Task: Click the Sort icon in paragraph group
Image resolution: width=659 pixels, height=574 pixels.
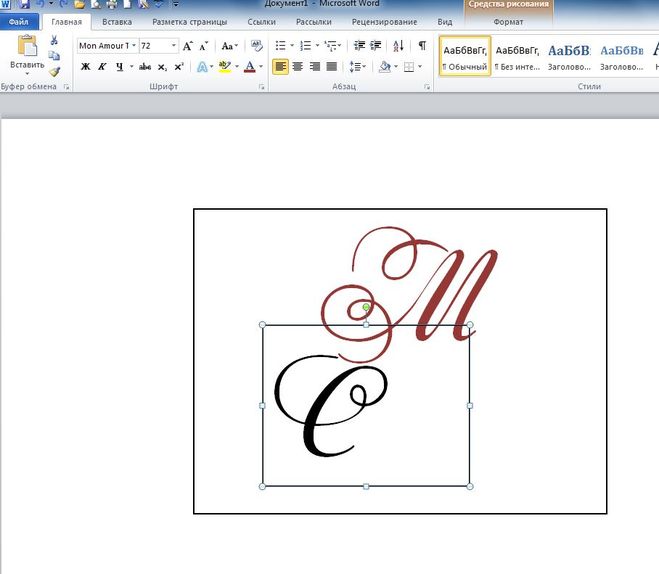Action: click(400, 46)
